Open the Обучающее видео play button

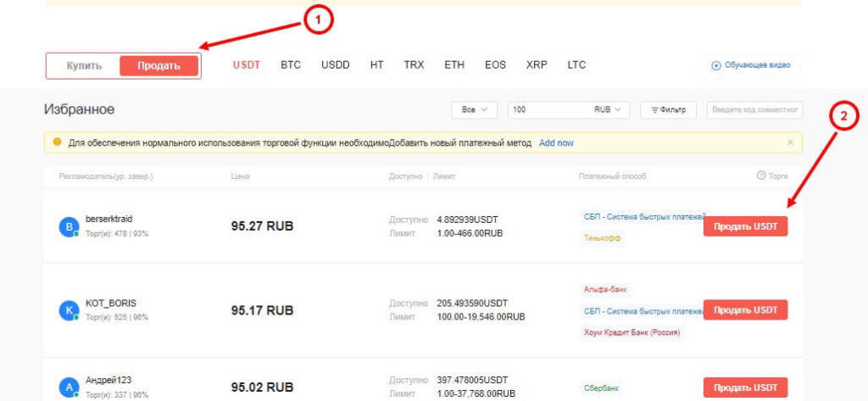(x=716, y=66)
